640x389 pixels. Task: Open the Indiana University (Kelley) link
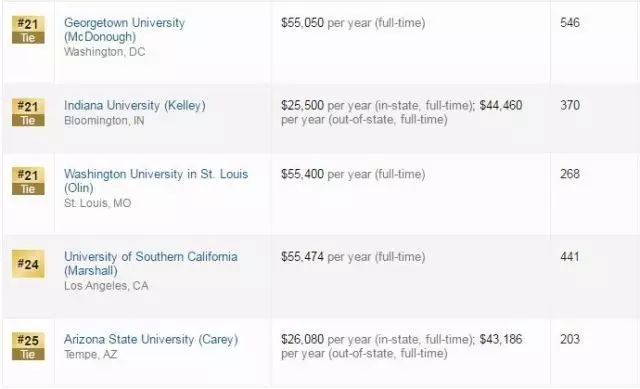(135, 106)
